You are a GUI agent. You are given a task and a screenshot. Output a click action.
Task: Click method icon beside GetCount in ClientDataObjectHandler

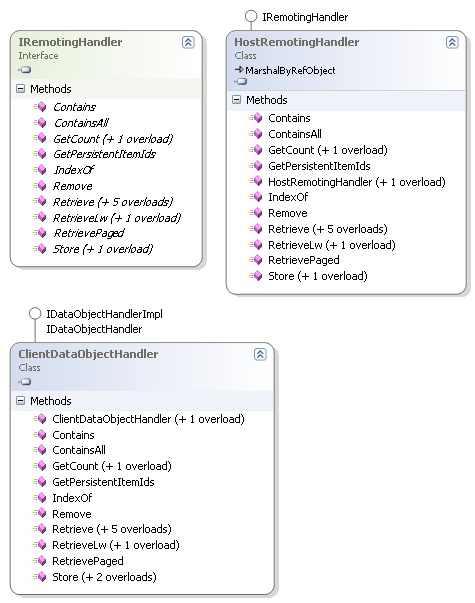pos(40,466)
